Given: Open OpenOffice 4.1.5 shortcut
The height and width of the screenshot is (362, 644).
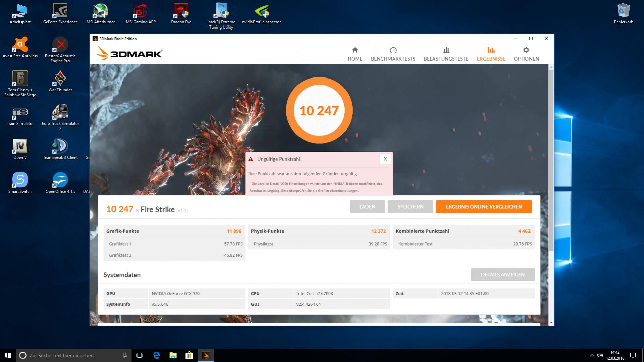Looking at the screenshot, I should coord(60,183).
